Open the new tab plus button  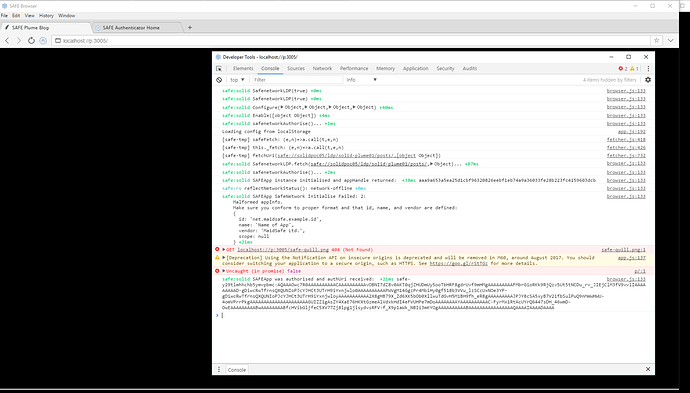coord(190,27)
